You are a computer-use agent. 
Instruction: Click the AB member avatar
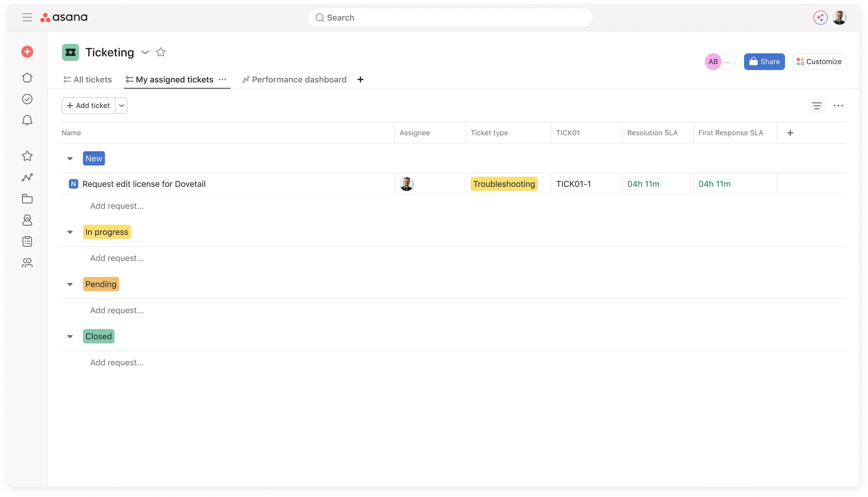[x=713, y=62]
